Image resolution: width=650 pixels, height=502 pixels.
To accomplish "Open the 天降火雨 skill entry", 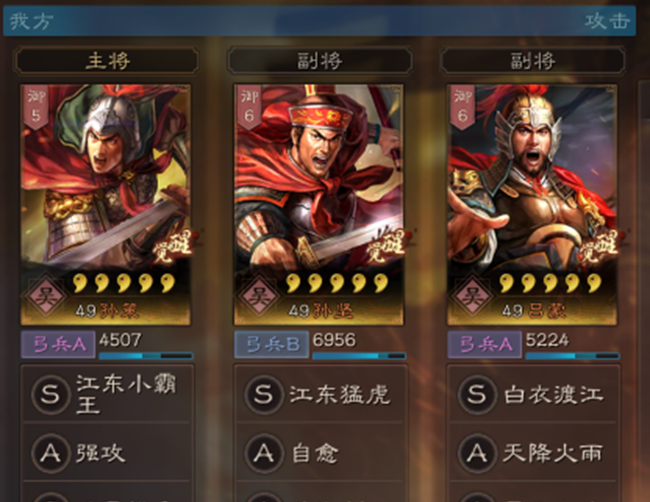I will click(x=534, y=453).
